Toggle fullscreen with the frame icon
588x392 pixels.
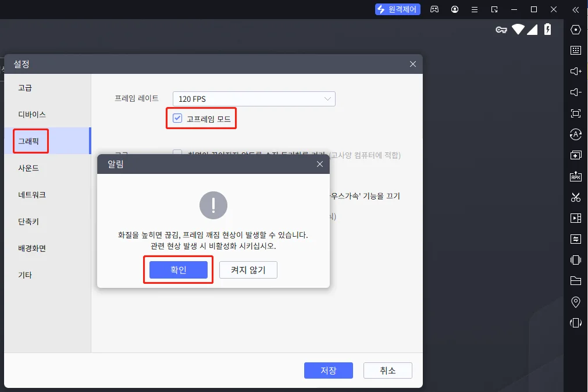(x=576, y=113)
